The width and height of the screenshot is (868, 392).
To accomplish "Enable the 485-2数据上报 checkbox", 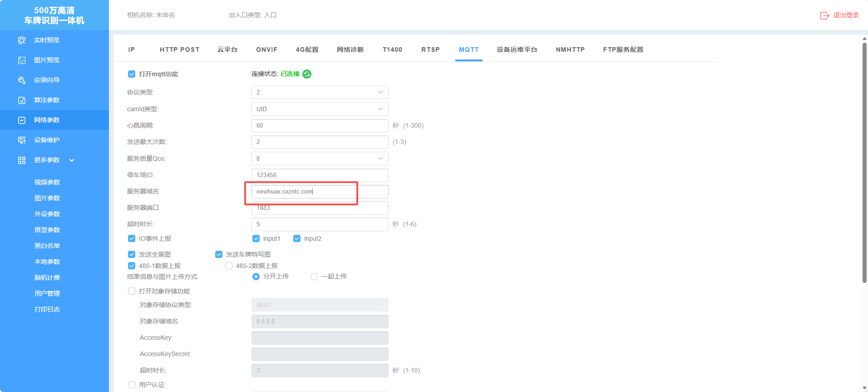I will [229, 266].
